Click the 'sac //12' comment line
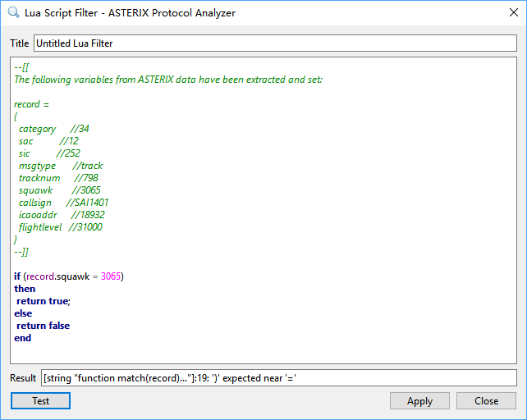527x420 pixels. 48,141
